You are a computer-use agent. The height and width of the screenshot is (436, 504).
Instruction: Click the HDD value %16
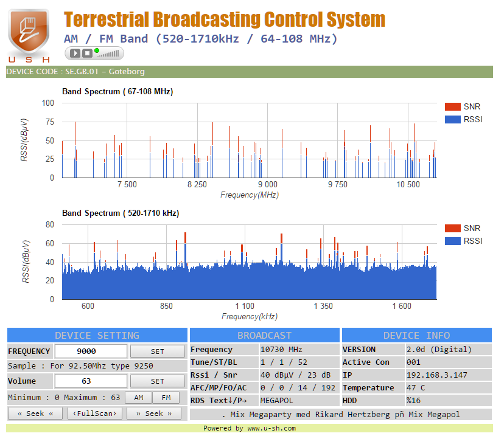click(x=413, y=401)
